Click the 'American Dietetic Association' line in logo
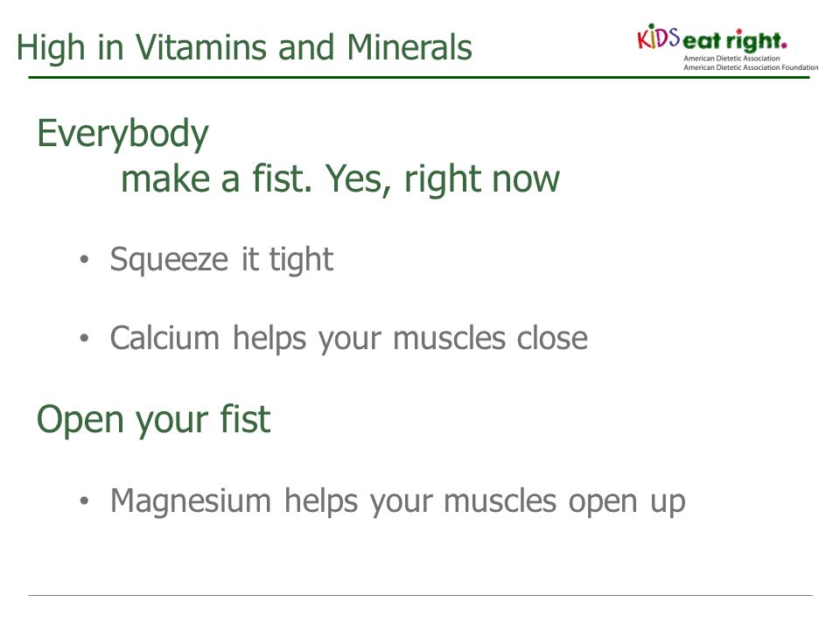The width and height of the screenshot is (840, 630). [731, 59]
